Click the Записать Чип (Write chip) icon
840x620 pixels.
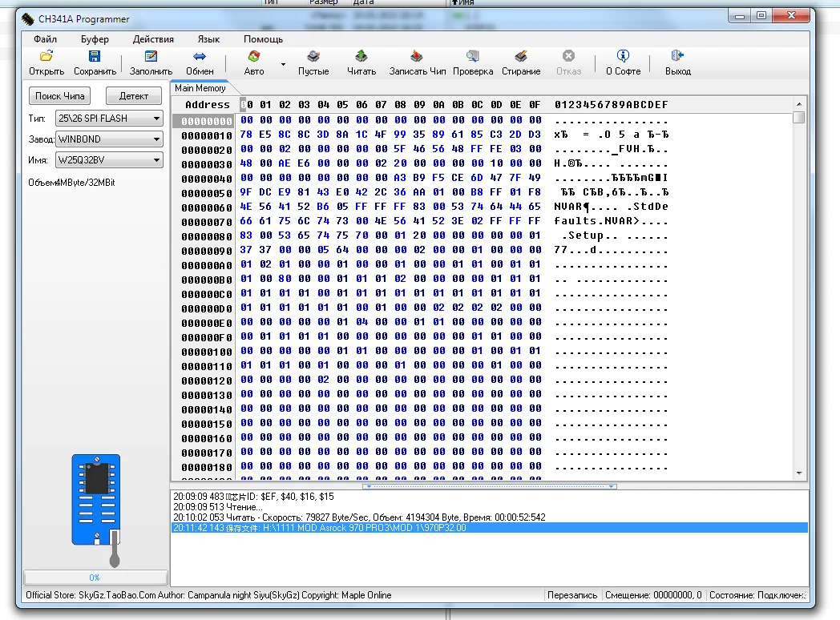417,57
